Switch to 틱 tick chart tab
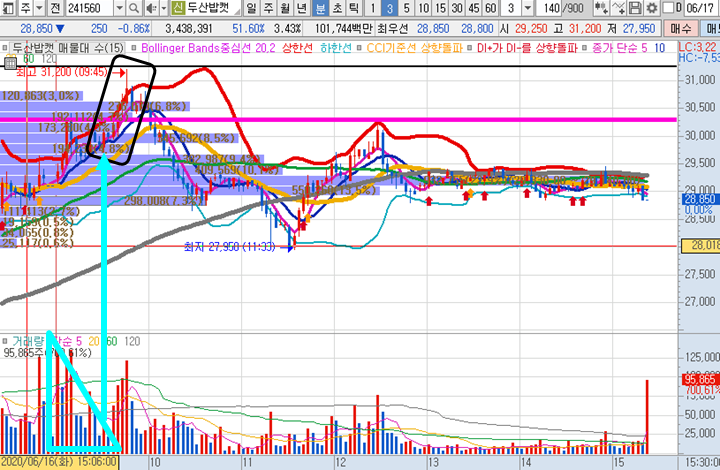 [x=353, y=8]
